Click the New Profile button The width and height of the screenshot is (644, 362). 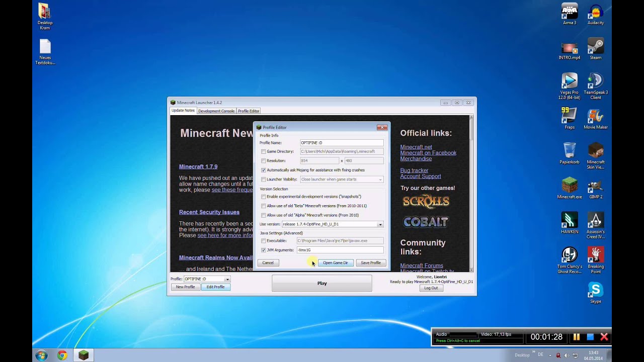[x=185, y=287]
